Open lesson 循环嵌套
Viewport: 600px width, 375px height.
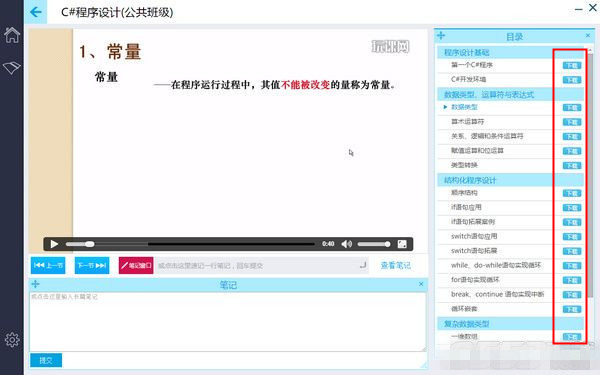pos(464,308)
